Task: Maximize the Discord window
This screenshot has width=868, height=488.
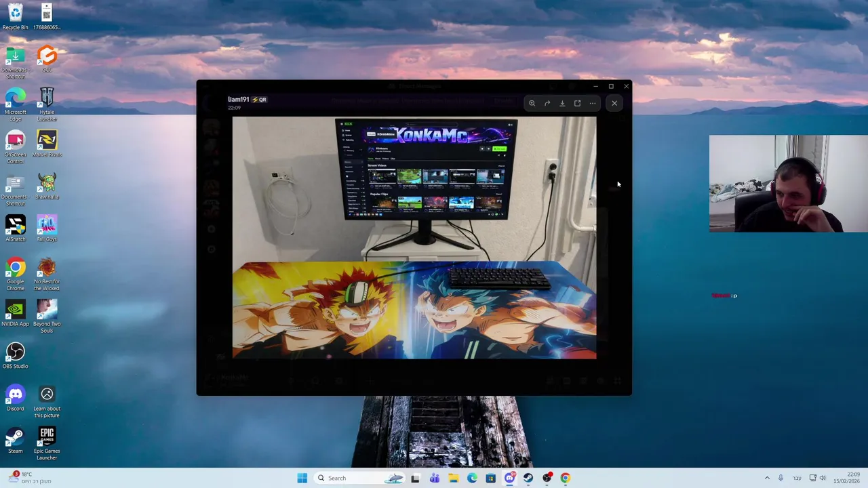Action: [x=611, y=86]
